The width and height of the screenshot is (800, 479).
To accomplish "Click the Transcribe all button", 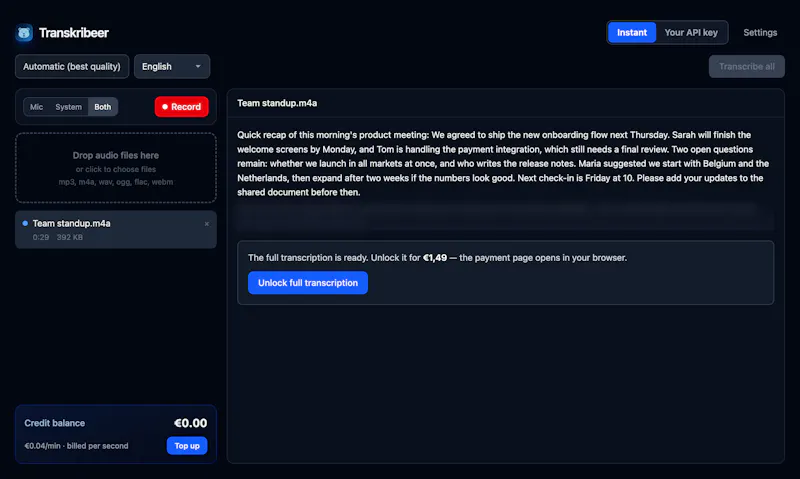I will tap(746, 66).
